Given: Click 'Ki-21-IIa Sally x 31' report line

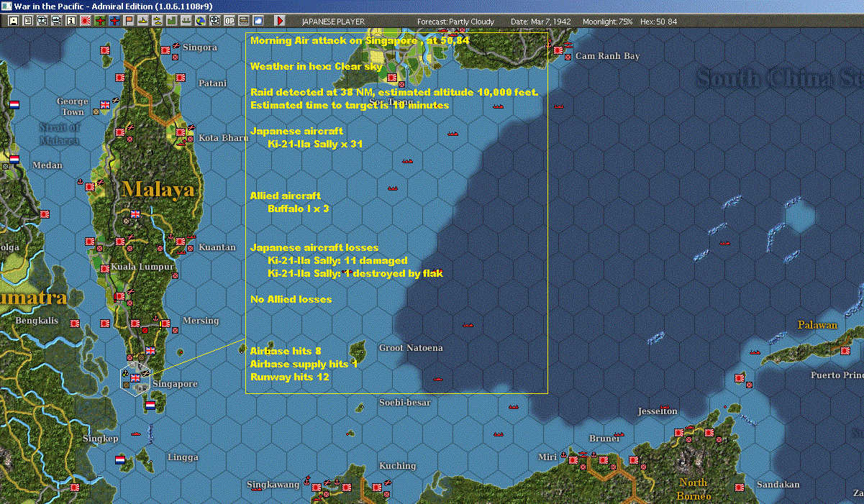Looking at the screenshot, I should [x=315, y=145].
